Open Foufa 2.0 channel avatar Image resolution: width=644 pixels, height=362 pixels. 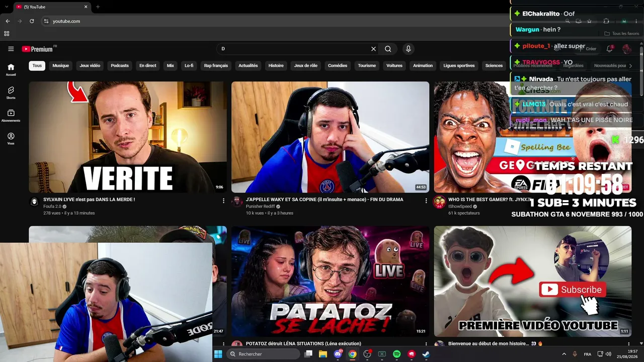pos(34,202)
